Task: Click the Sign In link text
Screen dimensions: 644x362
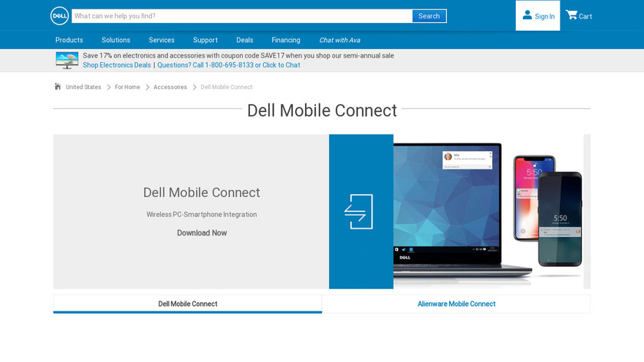Action: click(x=544, y=16)
